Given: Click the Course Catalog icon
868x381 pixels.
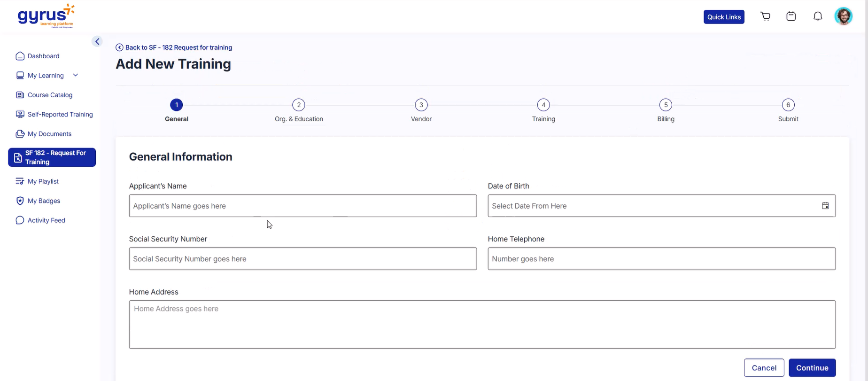Looking at the screenshot, I should coord(20,95).
